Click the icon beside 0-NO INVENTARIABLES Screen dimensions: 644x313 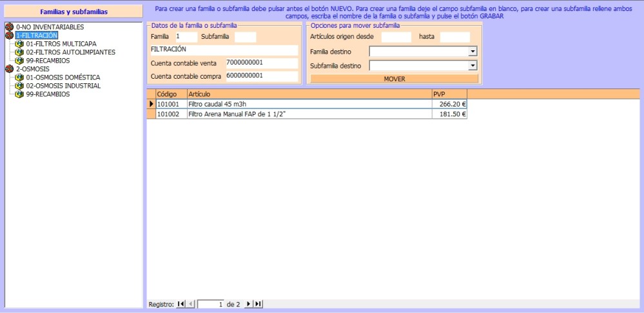click(9, 27)
